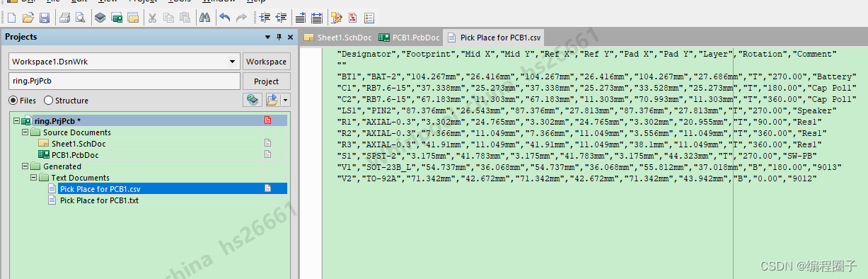Select Text Documents folder label
Screen dimensions: 868x279
point(80,178)
